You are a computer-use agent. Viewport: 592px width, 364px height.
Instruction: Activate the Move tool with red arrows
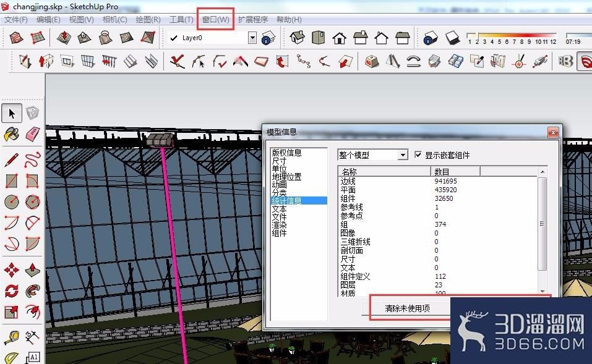point(12,270)
